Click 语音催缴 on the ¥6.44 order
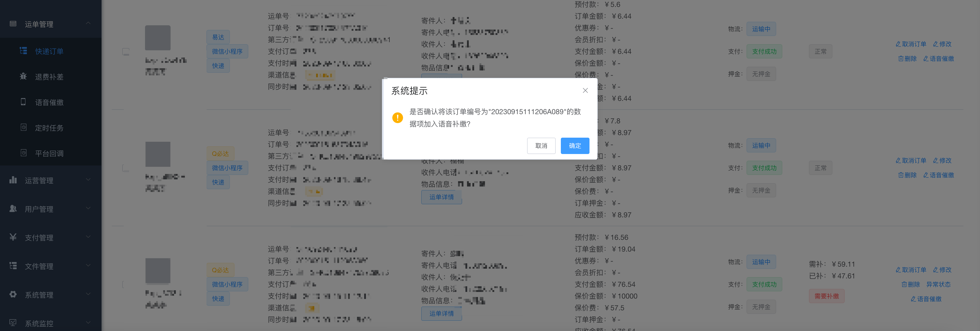The width and height of the screenshot is (980, 331). coord(939,58)
